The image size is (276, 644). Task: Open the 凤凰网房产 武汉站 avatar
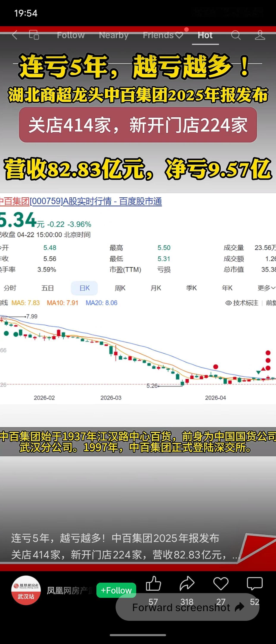[x=26, y=590]
